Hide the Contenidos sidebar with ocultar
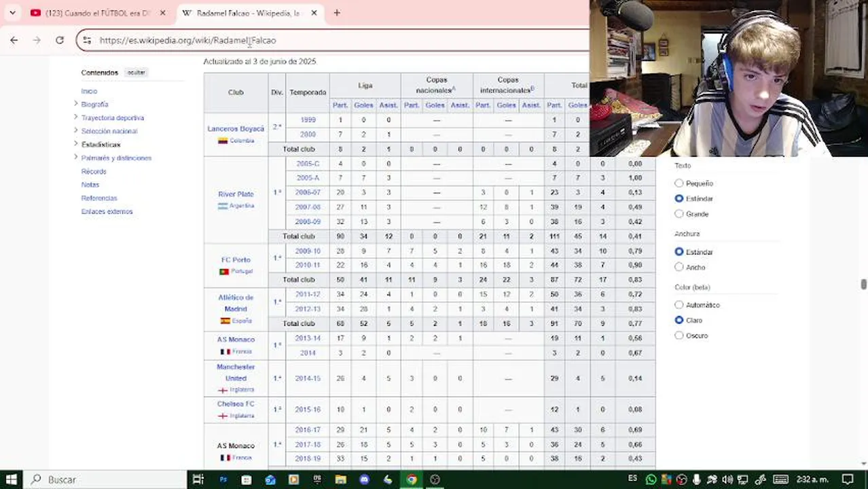 tap(136, 73)
